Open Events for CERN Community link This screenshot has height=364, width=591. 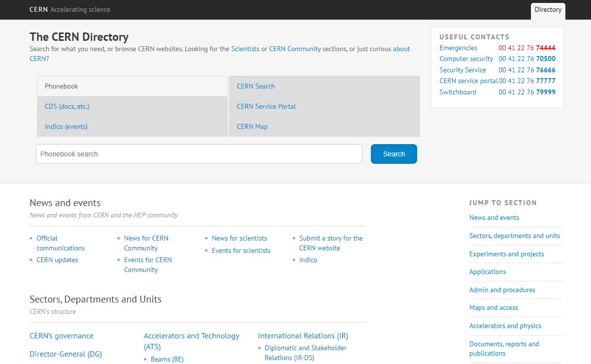(x=148, y=265)
